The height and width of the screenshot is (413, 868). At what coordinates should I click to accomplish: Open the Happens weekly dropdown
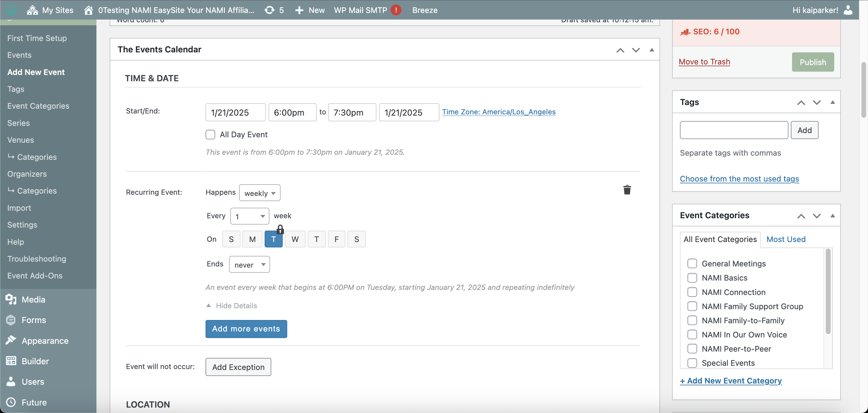(259, 193)
